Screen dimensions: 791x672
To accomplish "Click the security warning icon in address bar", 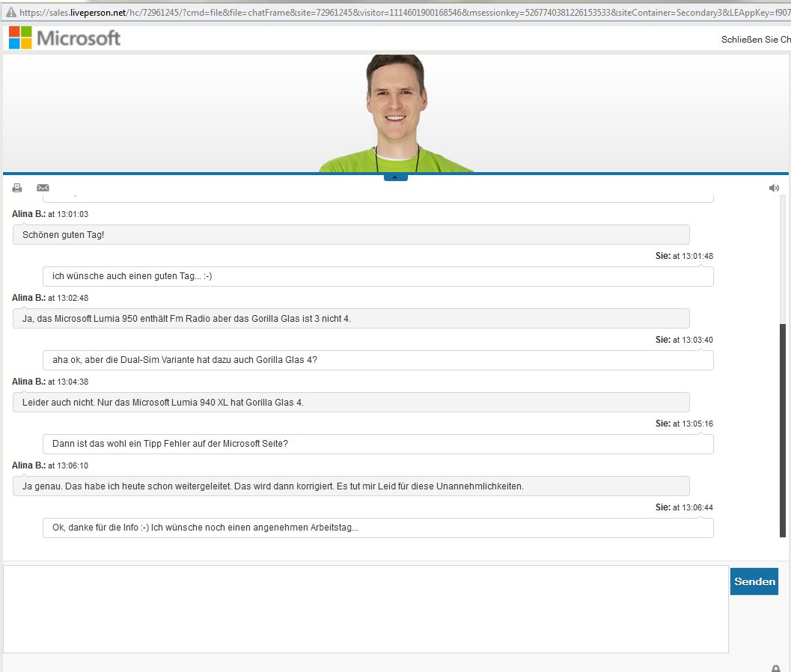I will coord(11,12).
